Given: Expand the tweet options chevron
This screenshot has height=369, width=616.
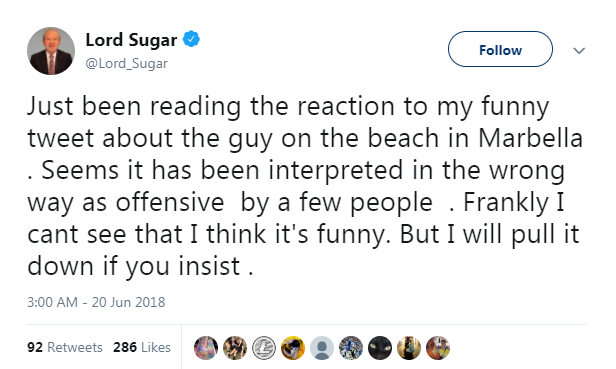Looking at the screenshot, I should tap(579, 50).
